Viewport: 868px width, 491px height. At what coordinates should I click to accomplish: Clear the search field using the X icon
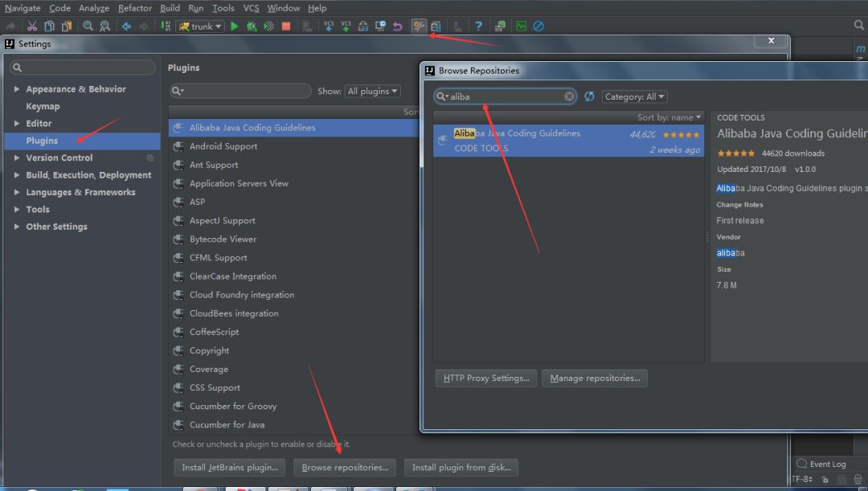(x=570, y=96)
